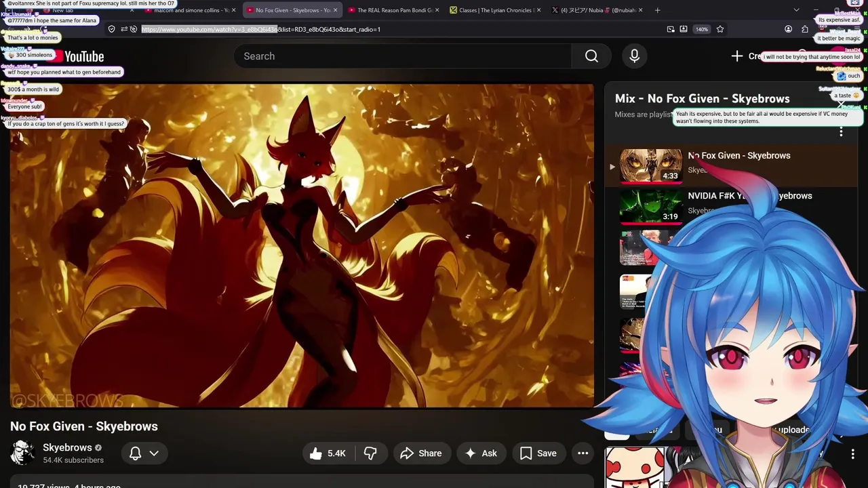Open Skyebrows notification bell dropdown
The image size is (868, 488).
(x=144, y=453)
